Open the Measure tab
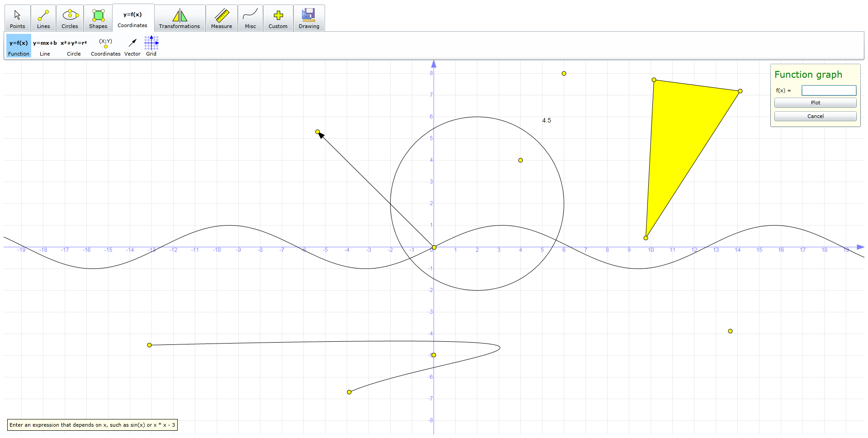868x438 pixels. tap(222, 18)
